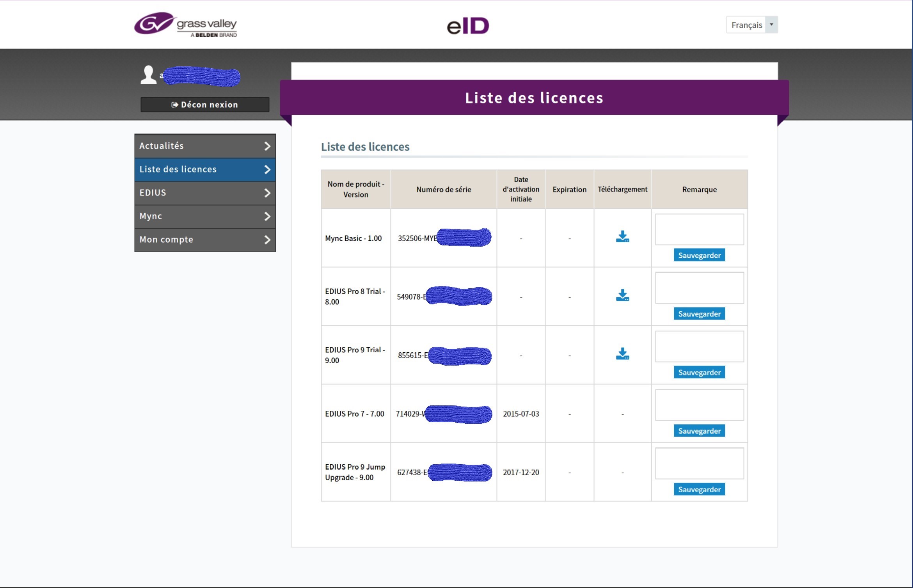Click the serial number starting 627438

coord(444,473)
